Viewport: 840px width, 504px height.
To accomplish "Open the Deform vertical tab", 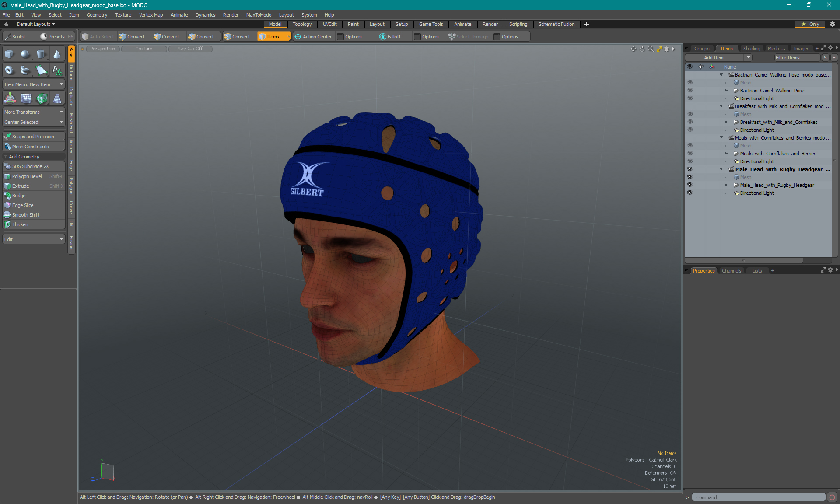I will [x=71, y=73].
